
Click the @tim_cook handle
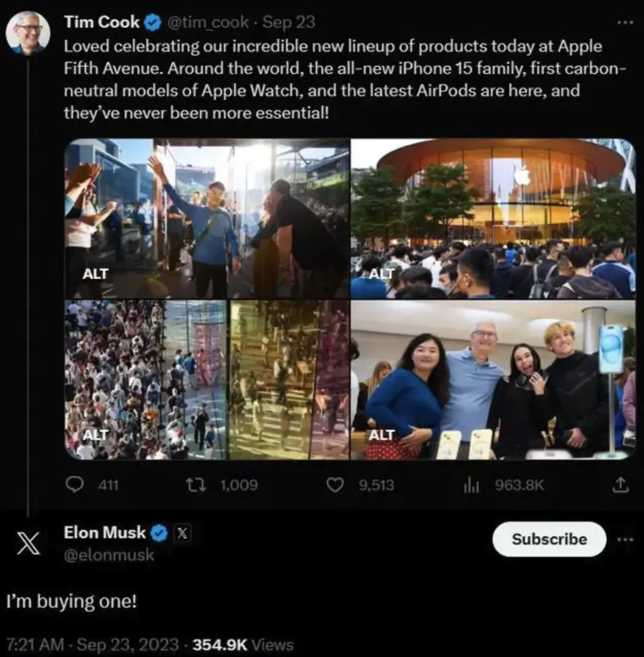[x=208, y=22]
